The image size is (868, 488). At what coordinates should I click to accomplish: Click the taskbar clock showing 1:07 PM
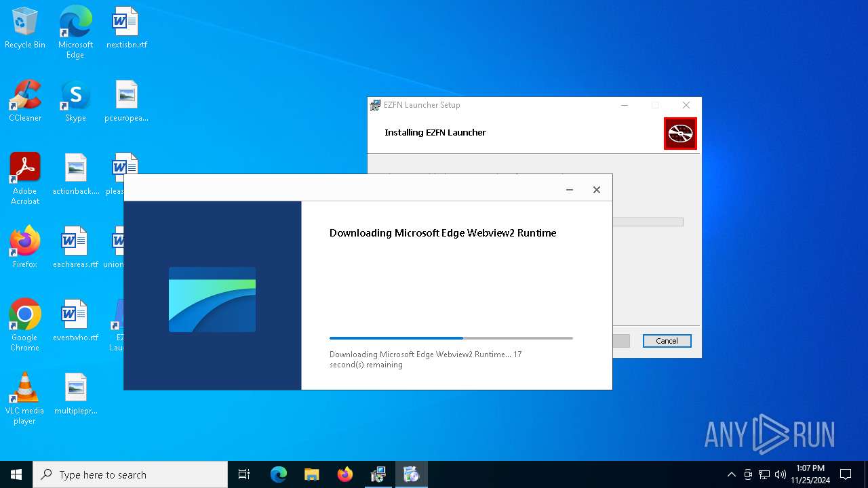pos(810,474)
